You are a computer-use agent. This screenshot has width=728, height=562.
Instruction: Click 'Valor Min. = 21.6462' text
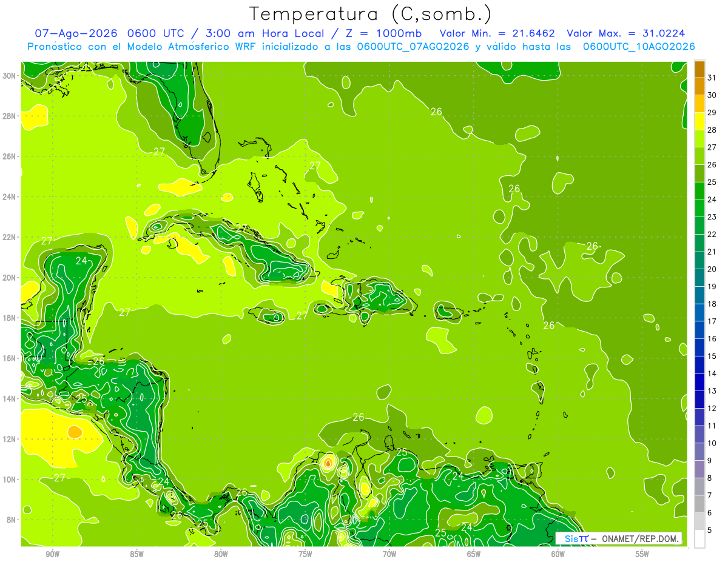point(497,33)
